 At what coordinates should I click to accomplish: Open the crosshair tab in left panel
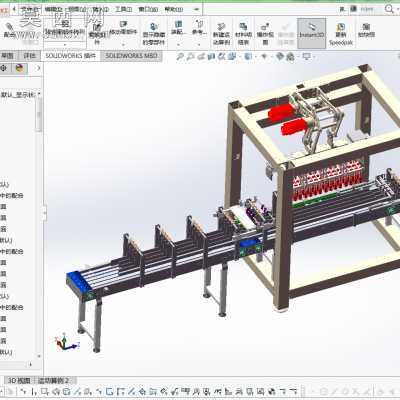point(4,68)
